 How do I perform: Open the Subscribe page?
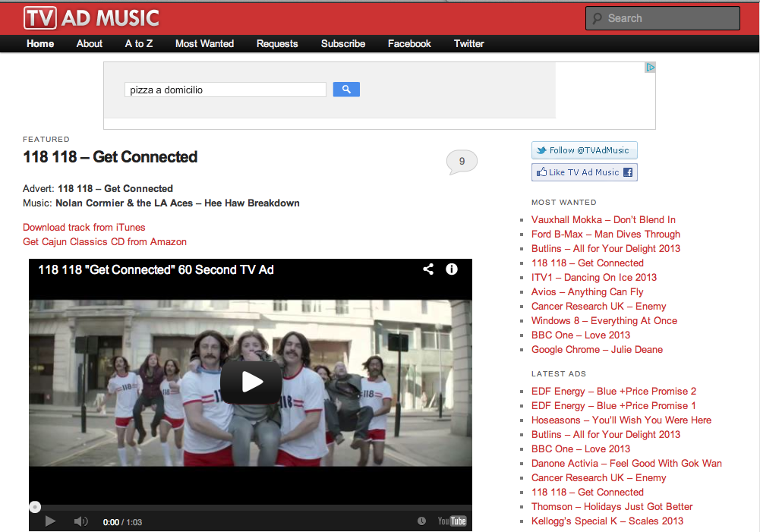tap(342, 44)
